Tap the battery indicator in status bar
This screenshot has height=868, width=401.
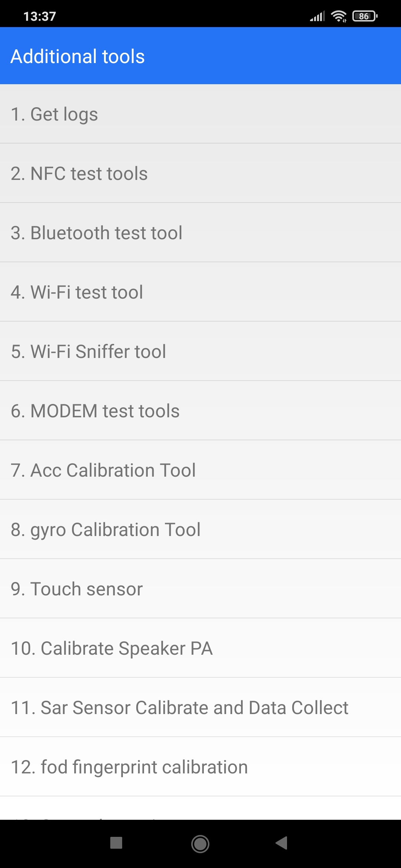(365, 16)
